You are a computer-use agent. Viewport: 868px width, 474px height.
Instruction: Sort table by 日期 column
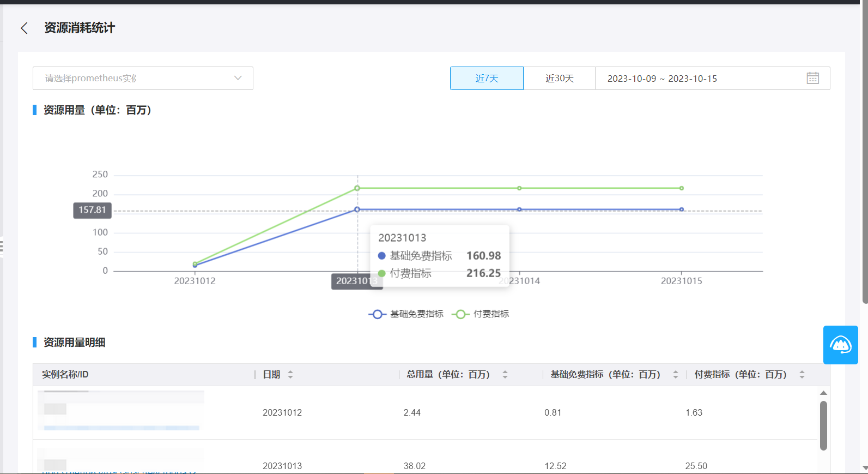click(290, 375)
